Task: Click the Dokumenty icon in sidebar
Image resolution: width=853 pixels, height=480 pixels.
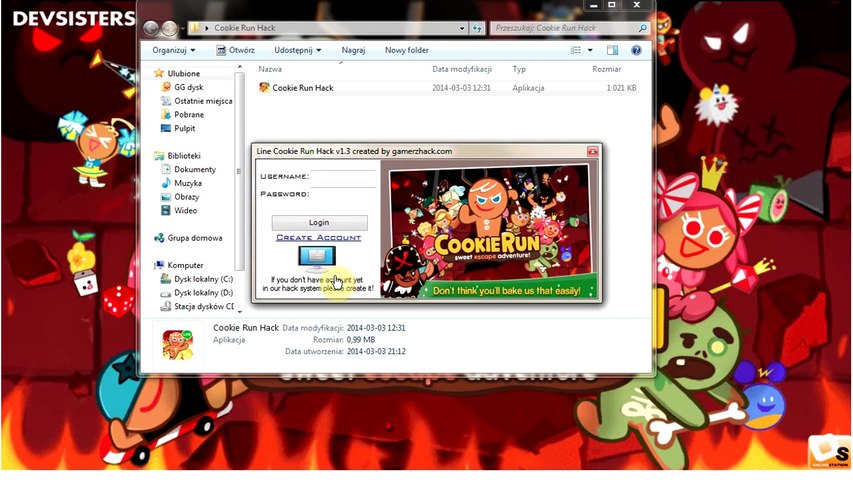Action: (x=166, y=169)
